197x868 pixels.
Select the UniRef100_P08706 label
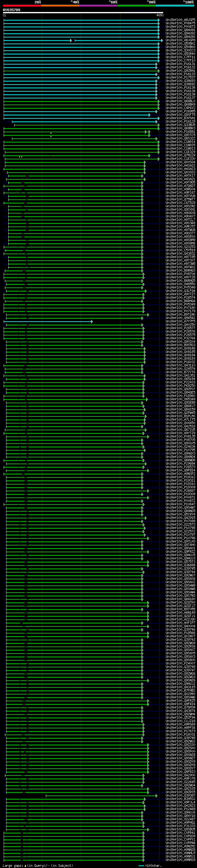click(x=180, y=274)
